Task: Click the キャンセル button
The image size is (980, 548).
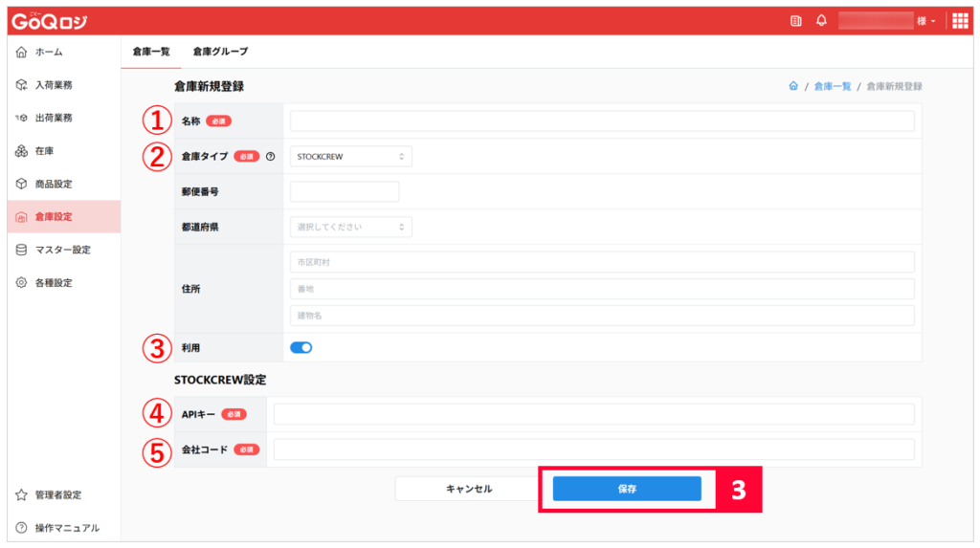Action: pos(469,489)
